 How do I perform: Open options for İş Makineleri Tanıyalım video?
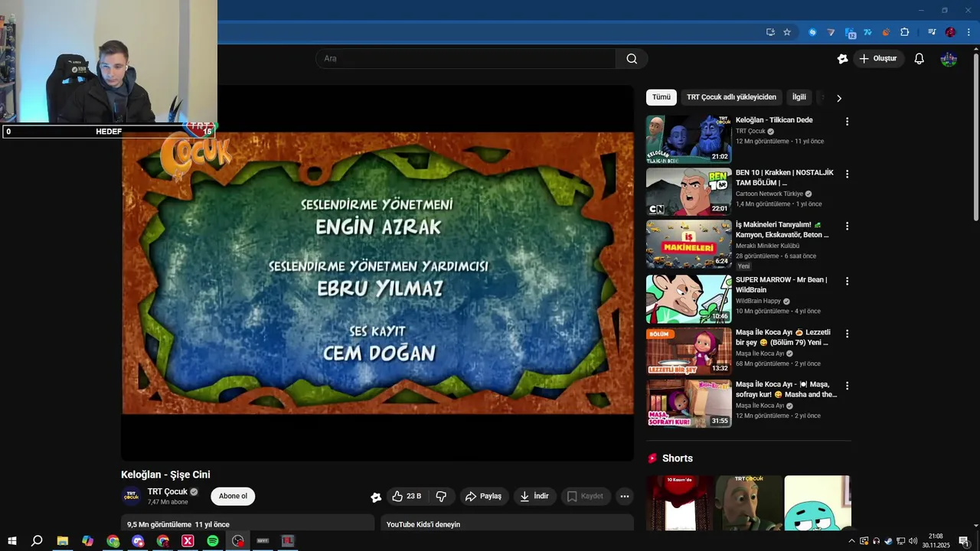(847, 227)
